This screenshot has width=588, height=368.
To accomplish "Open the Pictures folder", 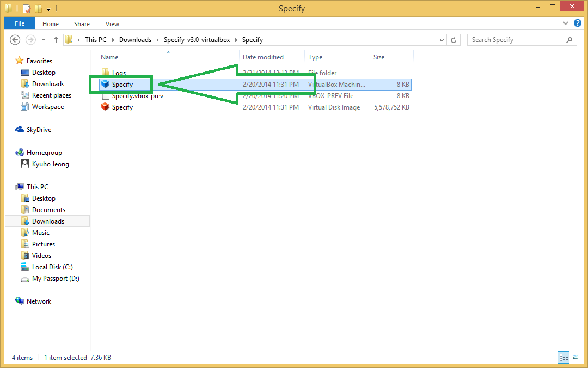I will [x=43, y=244].
